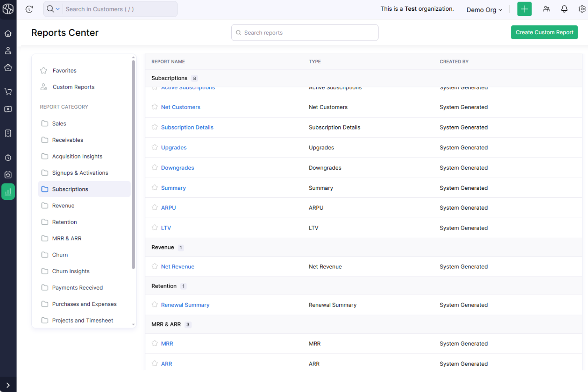The width and height of the screenshot is (588, 392).
Task: Open the recent history icon beside the search bar
Action: [29, 9]
